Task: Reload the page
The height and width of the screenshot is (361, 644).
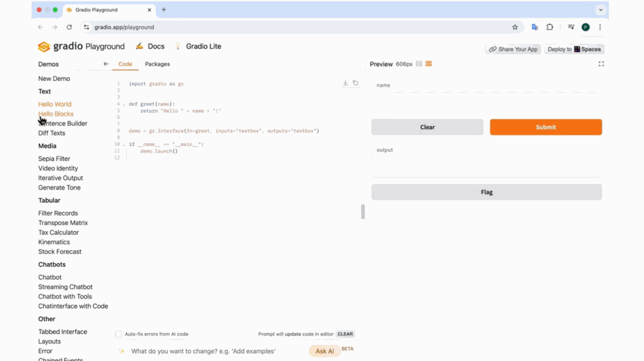Action: click(x=69, y=27)
